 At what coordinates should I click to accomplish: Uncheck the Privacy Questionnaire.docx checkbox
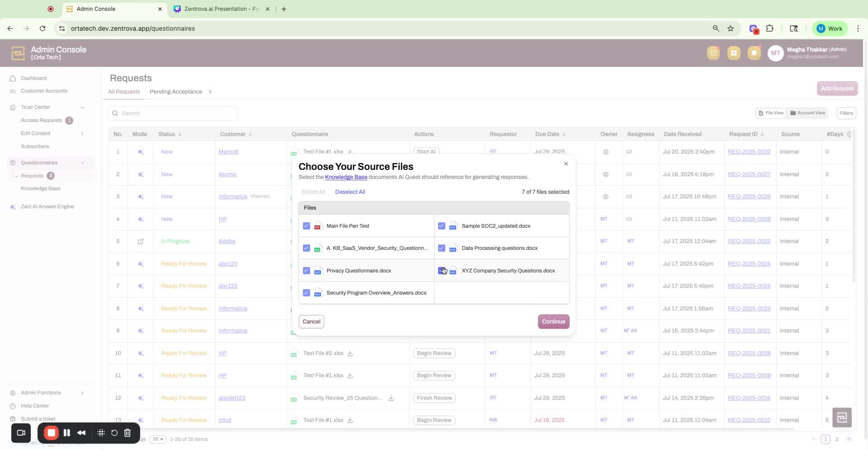[307, 271]
